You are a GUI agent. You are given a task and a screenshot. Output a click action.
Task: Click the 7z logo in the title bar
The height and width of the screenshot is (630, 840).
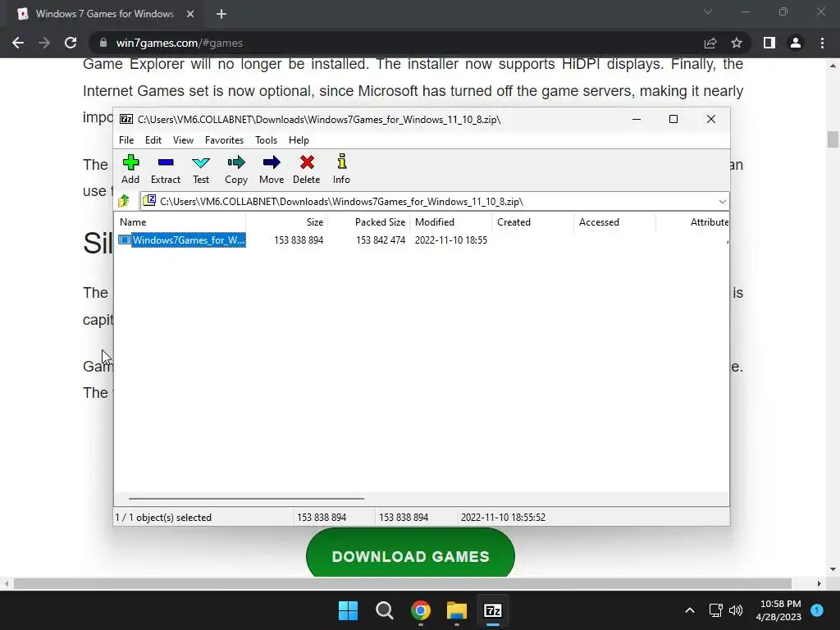pos(126,119)
